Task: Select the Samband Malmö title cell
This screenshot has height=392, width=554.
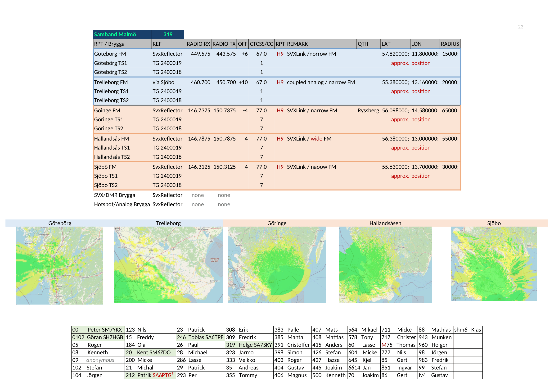Action: pyautogui.click(x=122, y=34)
